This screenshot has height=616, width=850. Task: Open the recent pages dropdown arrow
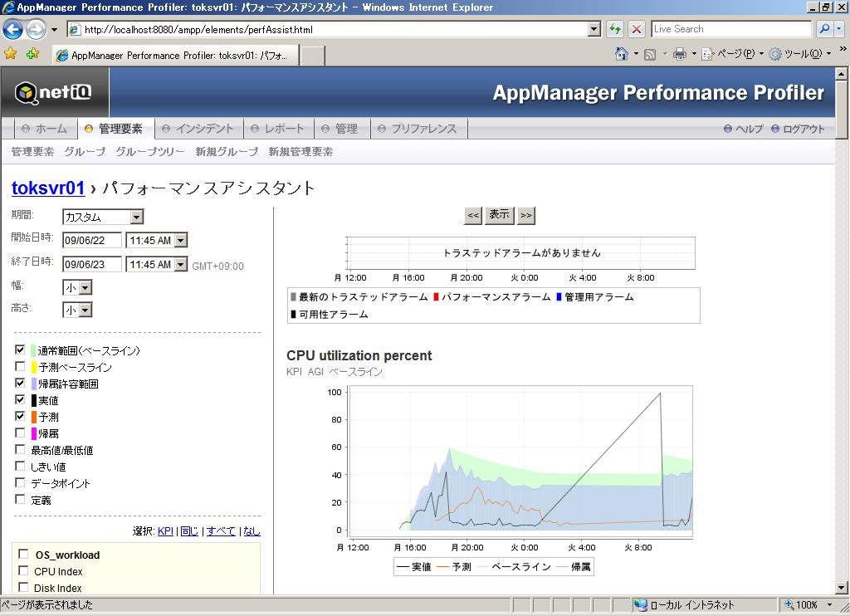click(54, 30)
